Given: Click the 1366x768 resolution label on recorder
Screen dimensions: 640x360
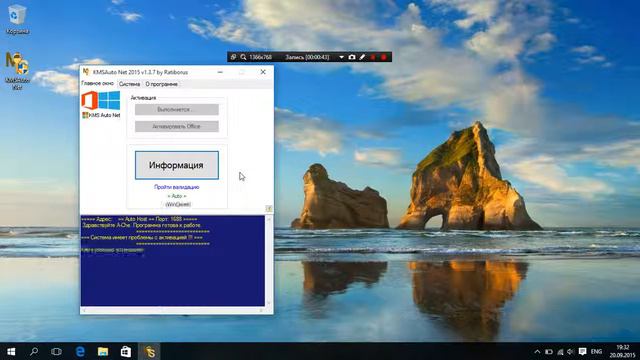Looking at the screenshot, I should (x=260, y=57).
